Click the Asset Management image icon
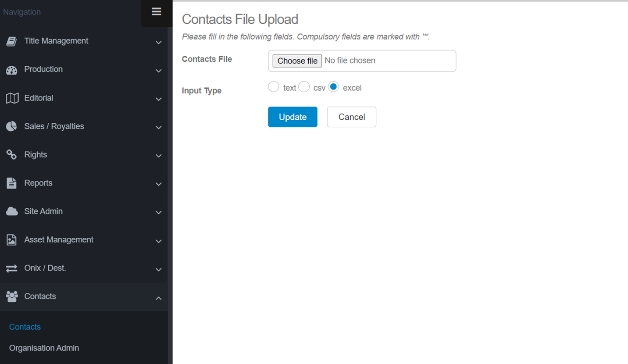 [12, 240]
